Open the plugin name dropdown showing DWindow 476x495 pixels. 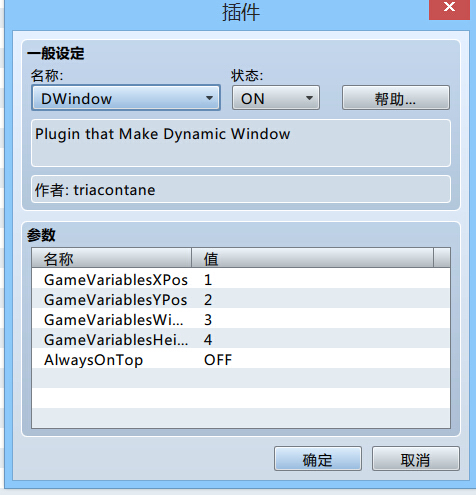[x=126, y=98]
